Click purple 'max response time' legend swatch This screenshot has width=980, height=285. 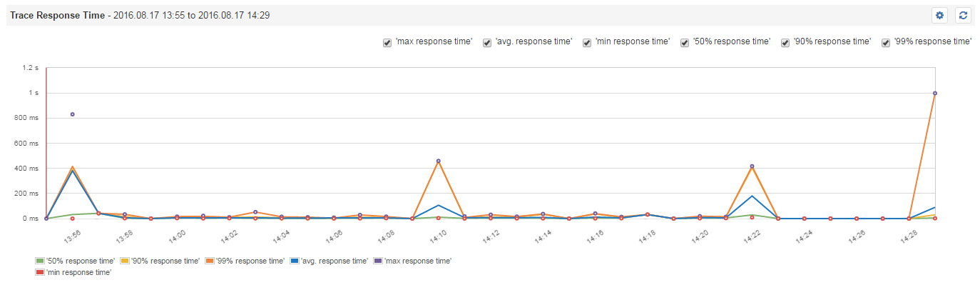click(377, 261)
